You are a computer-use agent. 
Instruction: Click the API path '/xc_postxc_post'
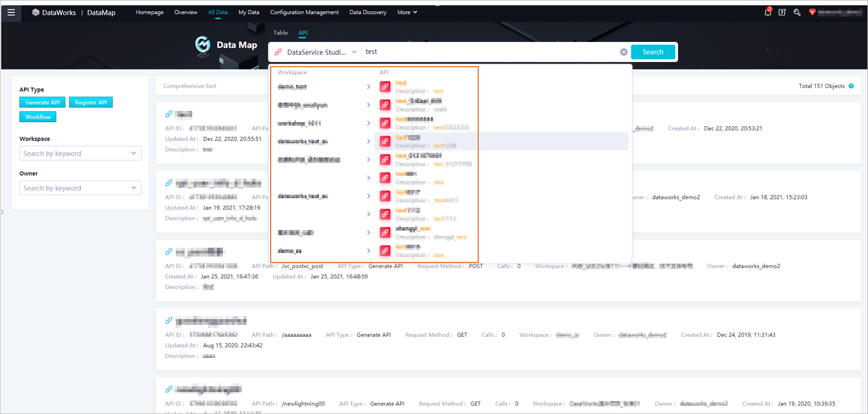point(302,266)
